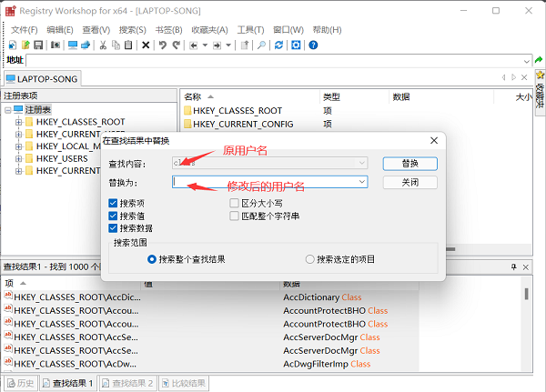
Task: Click the forward navigation arrow icon
Action: point(217,45)
